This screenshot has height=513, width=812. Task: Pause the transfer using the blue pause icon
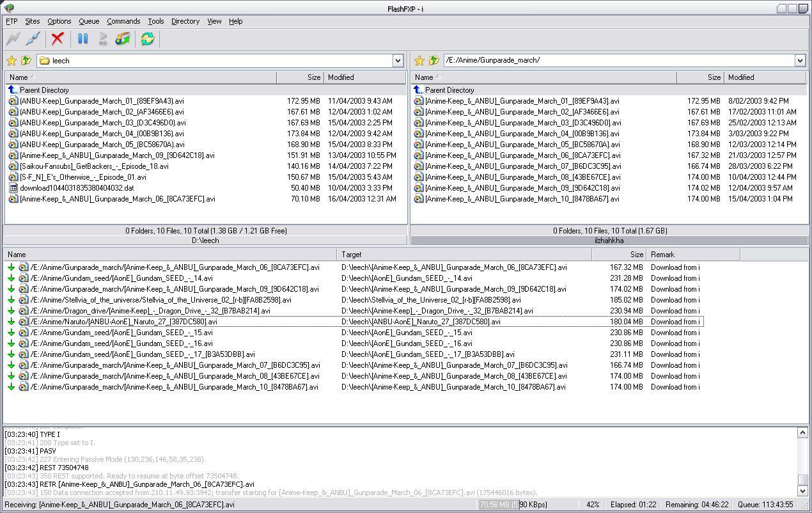(x=82, y=39)
